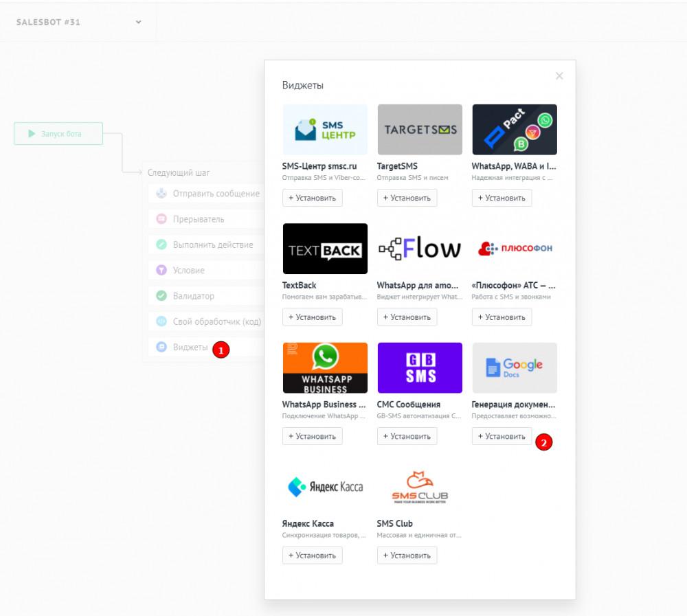The image size is (687, 616).
Task: Open the Яндекс Касса widget logo
Action: [x=325, y=487]
